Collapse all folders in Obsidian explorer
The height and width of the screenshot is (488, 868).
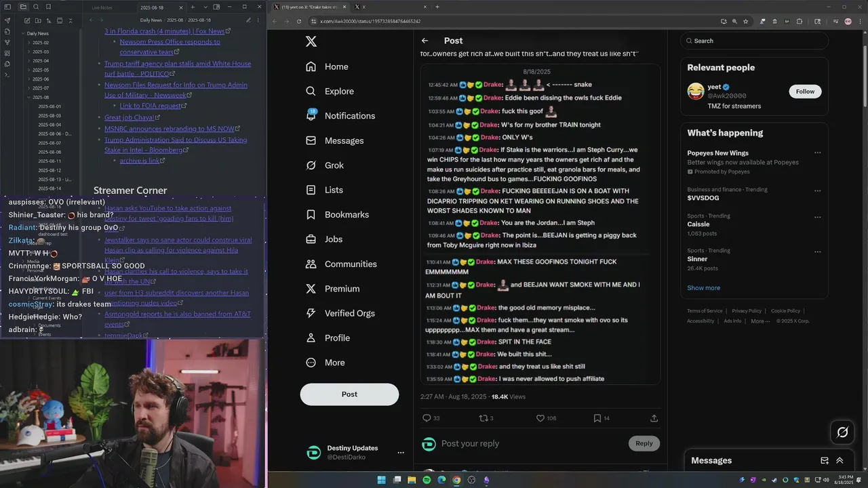point(71,21)
